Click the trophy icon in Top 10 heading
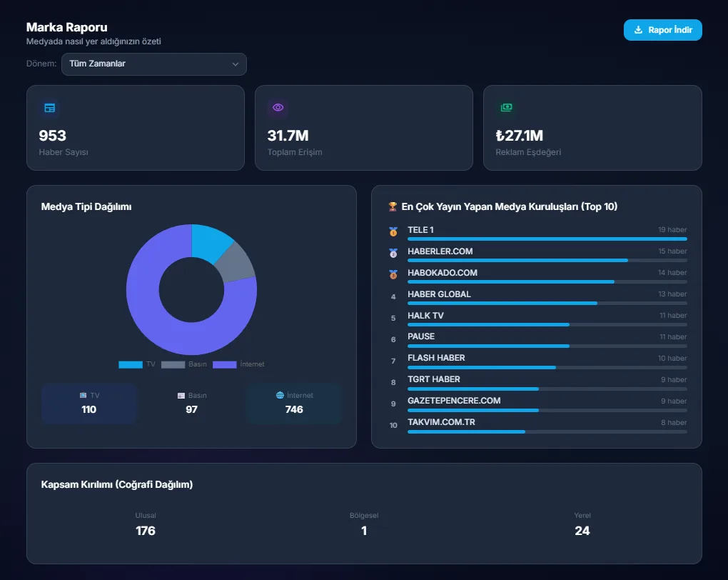The width and height of the screenshot is (728, 580). tap(393, 207)
